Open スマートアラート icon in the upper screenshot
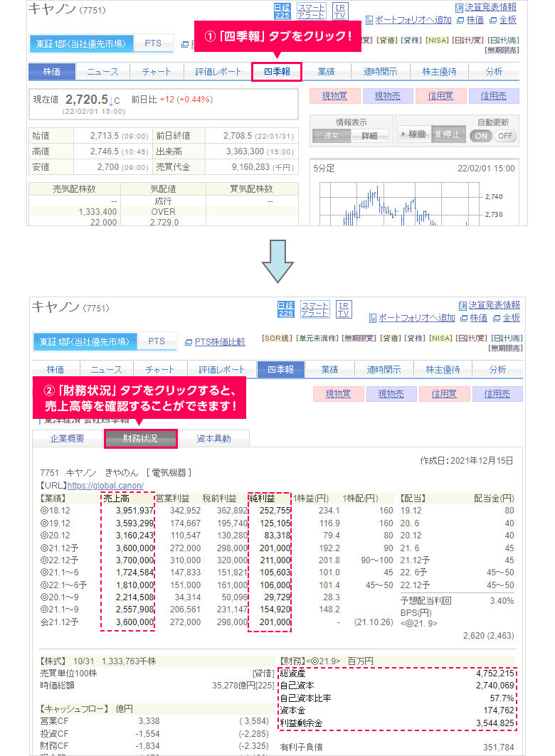This screenshot has width=555, height=756. click(x=311, y=11)
